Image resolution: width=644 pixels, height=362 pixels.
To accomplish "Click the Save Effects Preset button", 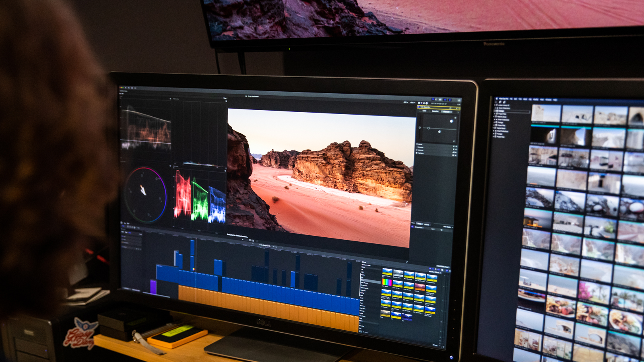I will click(x=443, y=267).
